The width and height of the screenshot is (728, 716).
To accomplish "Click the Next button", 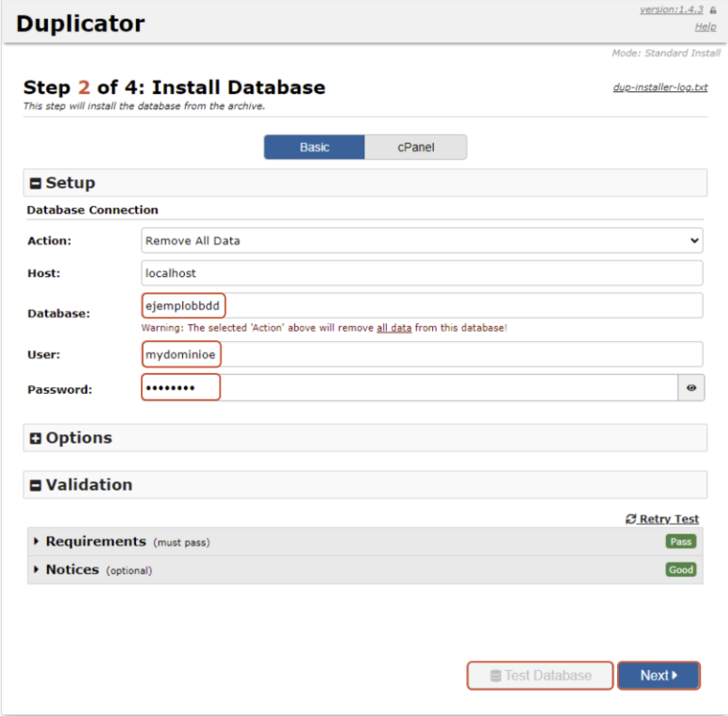I will (x=658, y=676).
